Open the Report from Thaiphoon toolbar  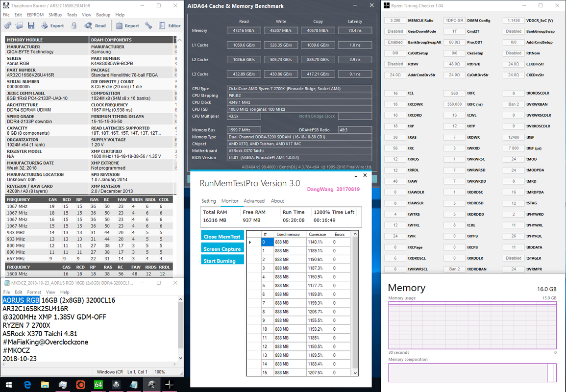[127, 25]
